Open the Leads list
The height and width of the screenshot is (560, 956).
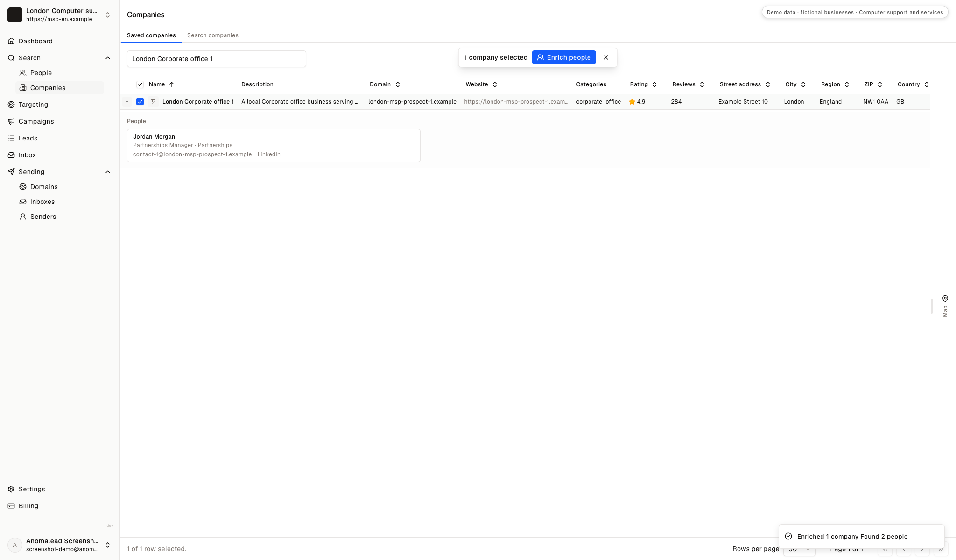(x=28, y=138)
